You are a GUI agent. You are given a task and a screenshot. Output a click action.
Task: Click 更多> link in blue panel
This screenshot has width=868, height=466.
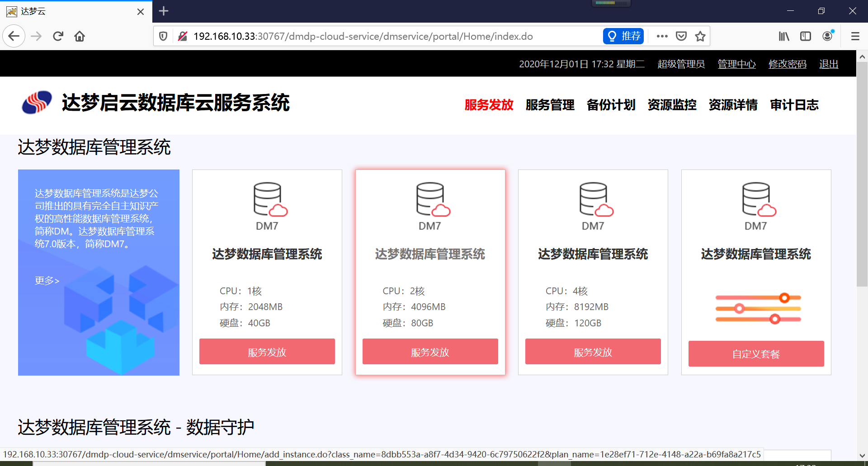point(47,281)
